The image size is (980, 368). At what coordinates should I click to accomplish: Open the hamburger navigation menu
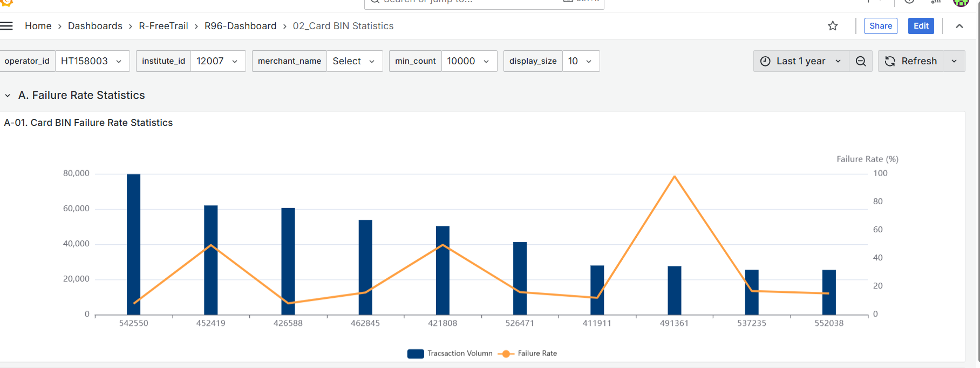point(6,26)
